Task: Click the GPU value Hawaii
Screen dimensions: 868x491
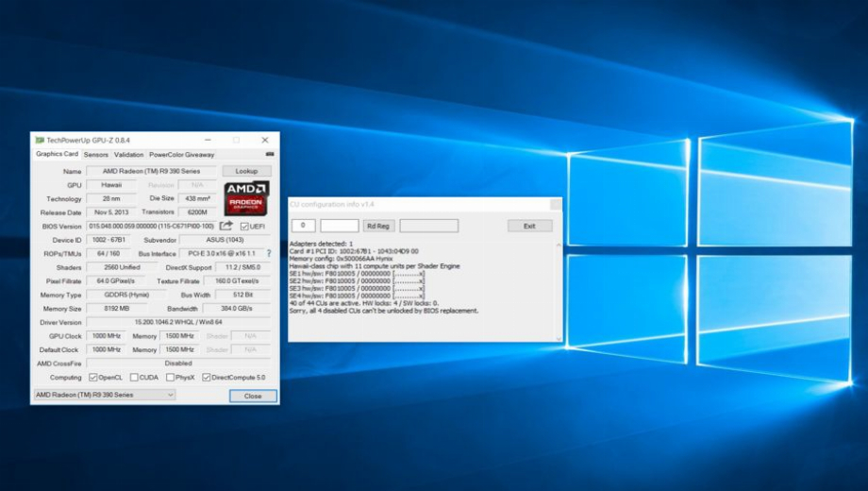Action: point(111,184)
